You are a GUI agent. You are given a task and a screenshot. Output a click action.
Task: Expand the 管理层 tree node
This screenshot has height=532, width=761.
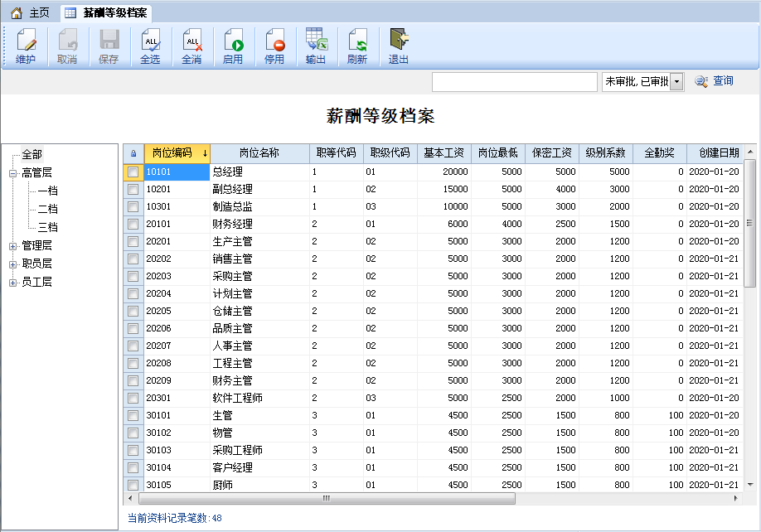point(12,246)
